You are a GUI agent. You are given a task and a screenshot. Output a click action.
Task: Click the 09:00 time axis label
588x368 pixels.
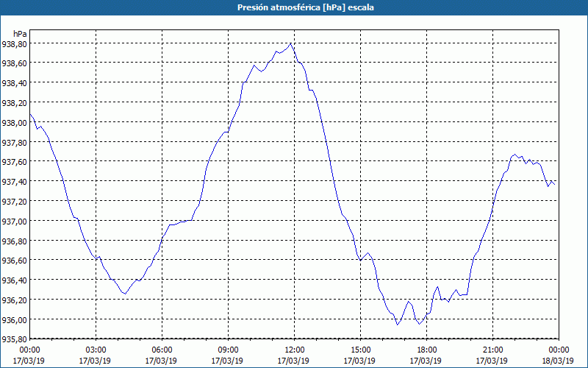click(x=228, y=350)
